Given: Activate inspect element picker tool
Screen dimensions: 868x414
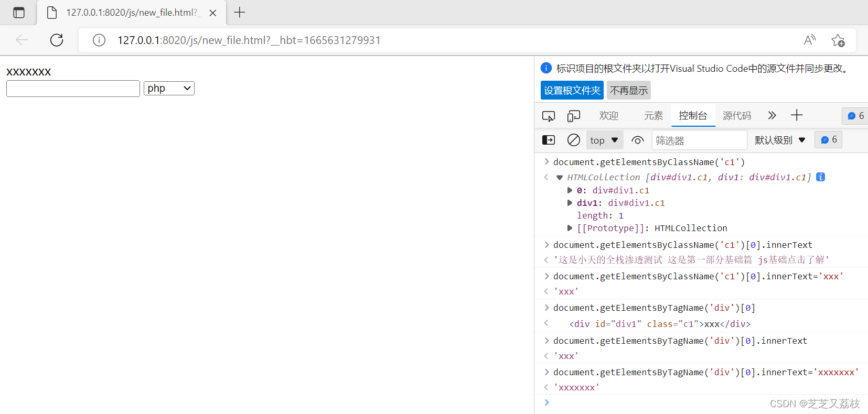Looking at the screenshot, I should click(x=549, y=116).
